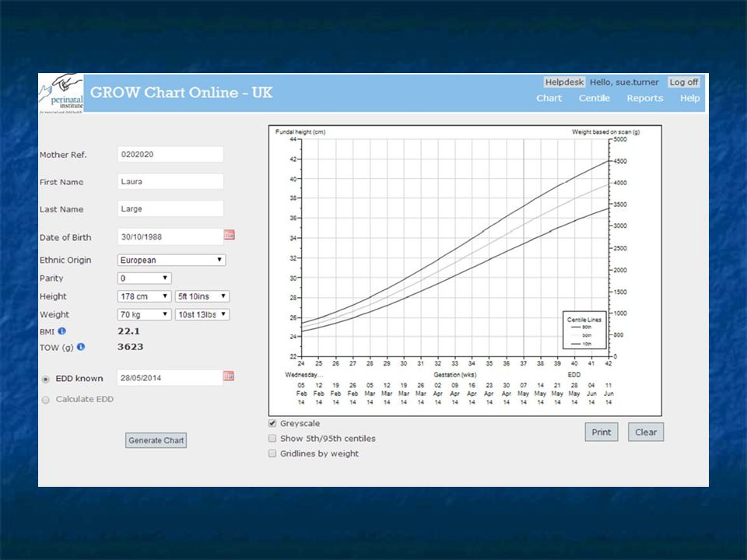Enable Show 5th/95th centiles

pyautogui.click(x=272, y=438)
